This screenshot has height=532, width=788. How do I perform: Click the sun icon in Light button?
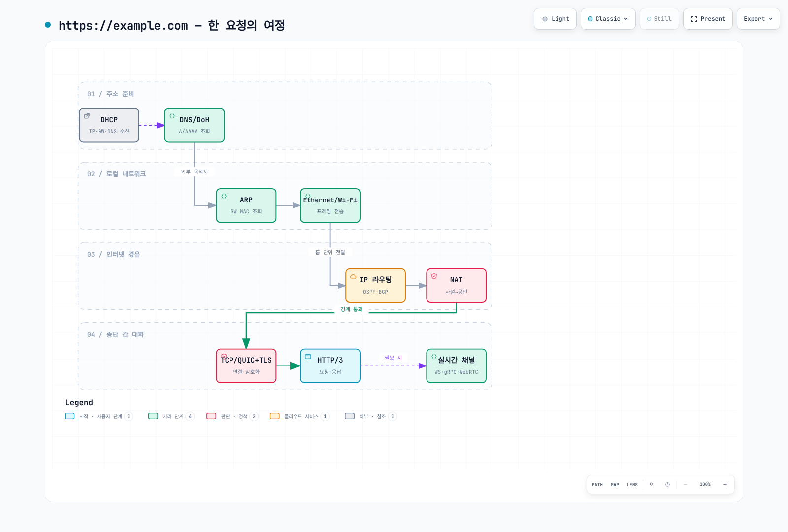545,19
